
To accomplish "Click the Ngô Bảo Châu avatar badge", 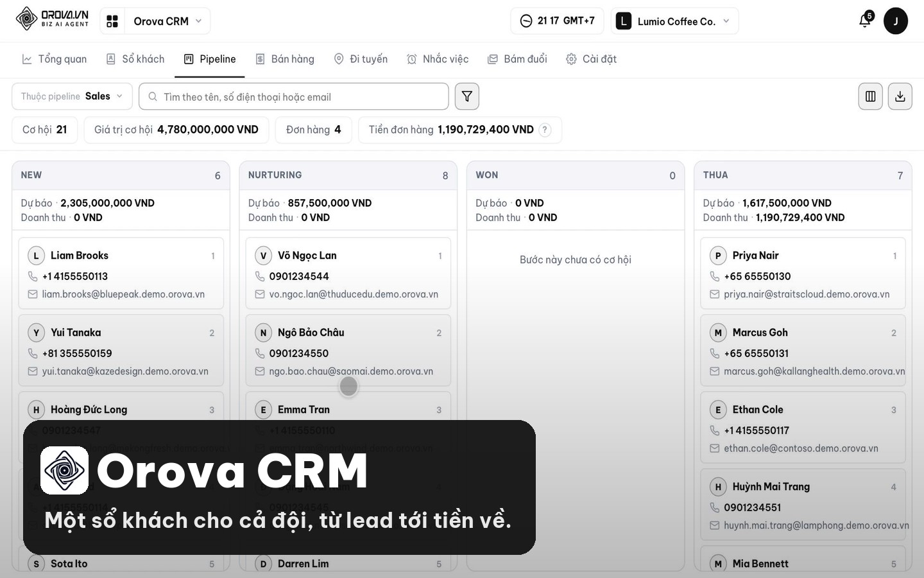I will tap(263, 333).
